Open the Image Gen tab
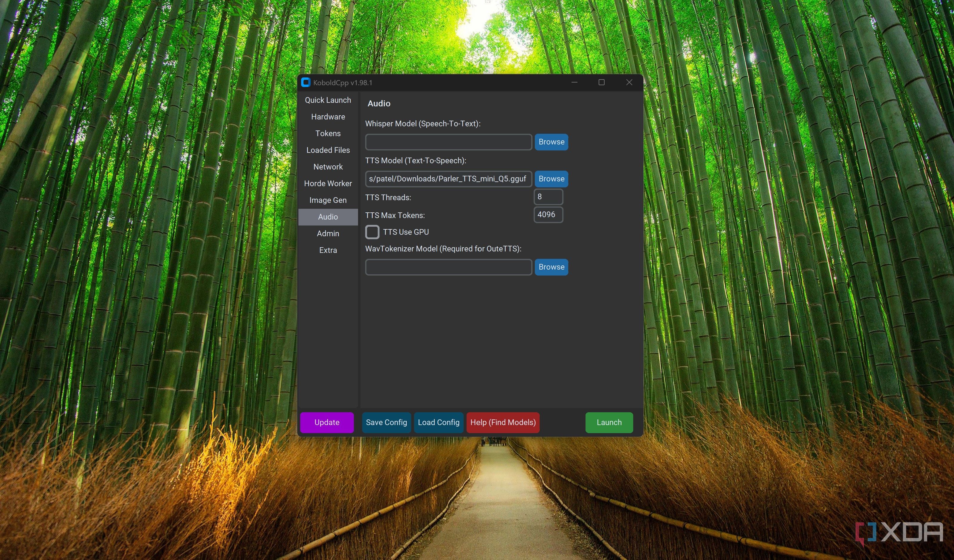Viewport: 954px width, 560px height. [328, 200]
